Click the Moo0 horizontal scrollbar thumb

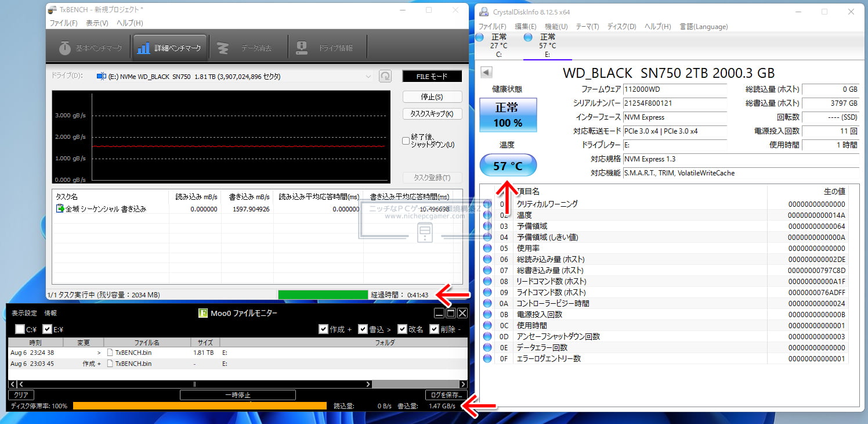tap(195, 384)
